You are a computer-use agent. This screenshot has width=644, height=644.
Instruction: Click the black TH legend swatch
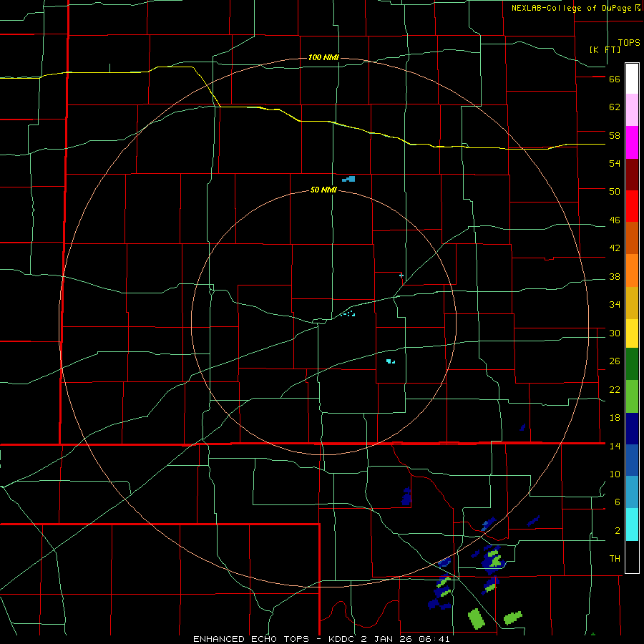coord(632,557)
